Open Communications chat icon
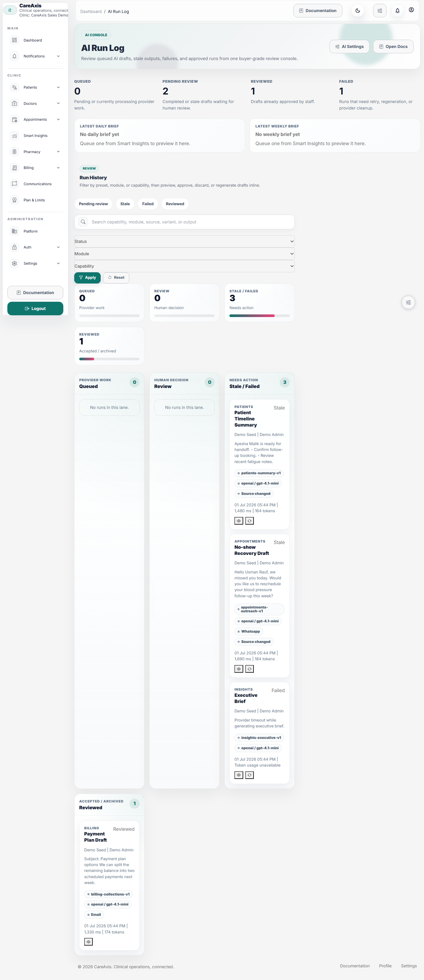Screen dimensions: 424x980 click(x=14, y=184)
